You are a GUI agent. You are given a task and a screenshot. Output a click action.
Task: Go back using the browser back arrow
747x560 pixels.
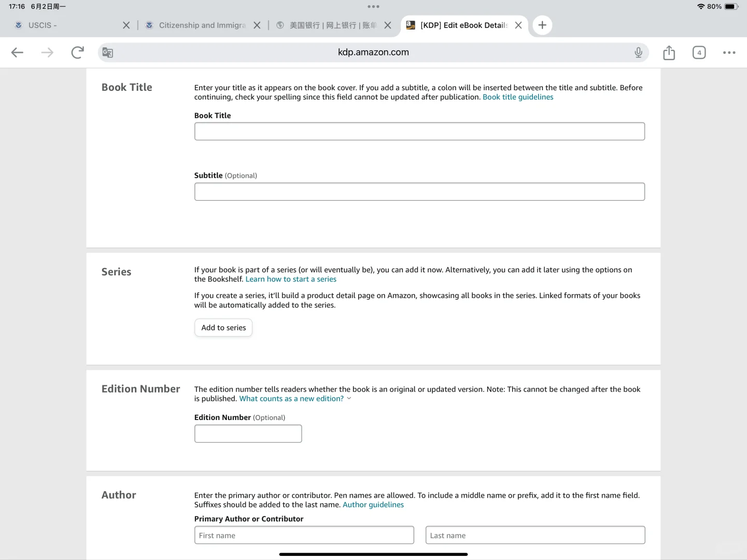(18, 52)
